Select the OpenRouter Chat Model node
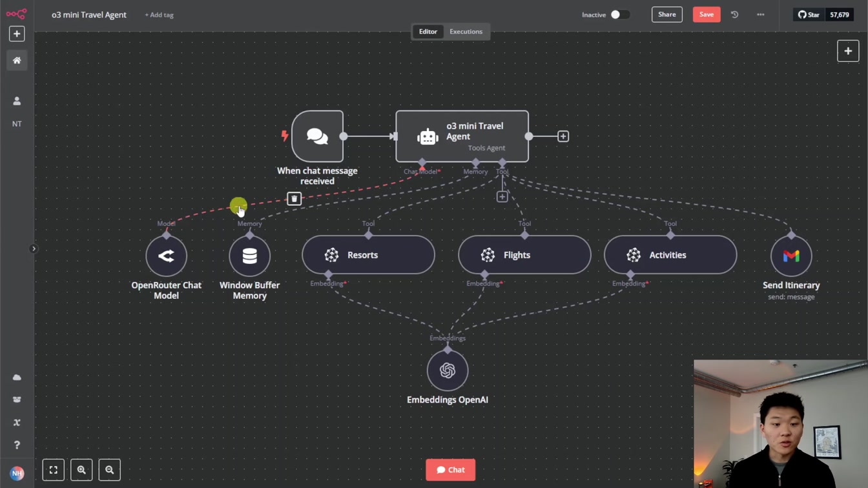Image resolution: width=868 pixels, height=488 pixels. point(166,256)
